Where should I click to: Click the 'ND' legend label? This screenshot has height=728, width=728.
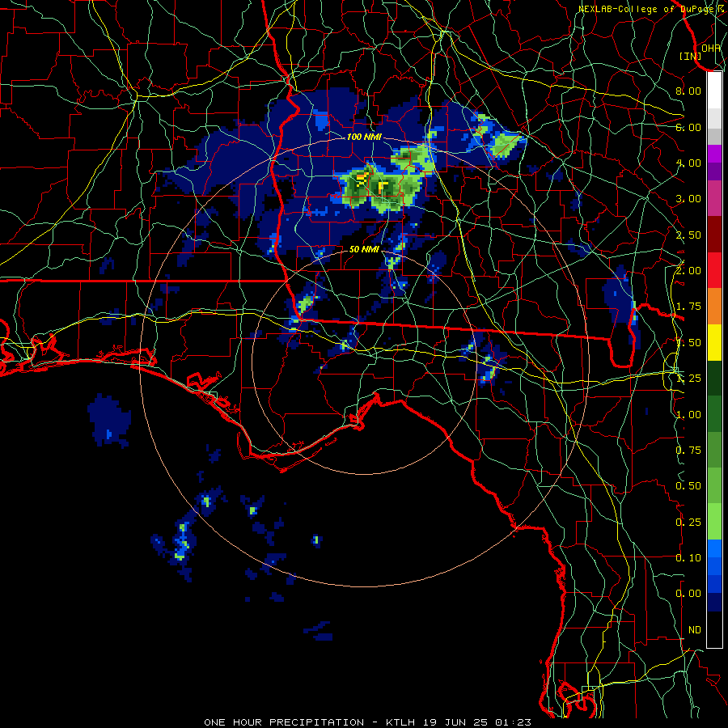pos(695,630)
